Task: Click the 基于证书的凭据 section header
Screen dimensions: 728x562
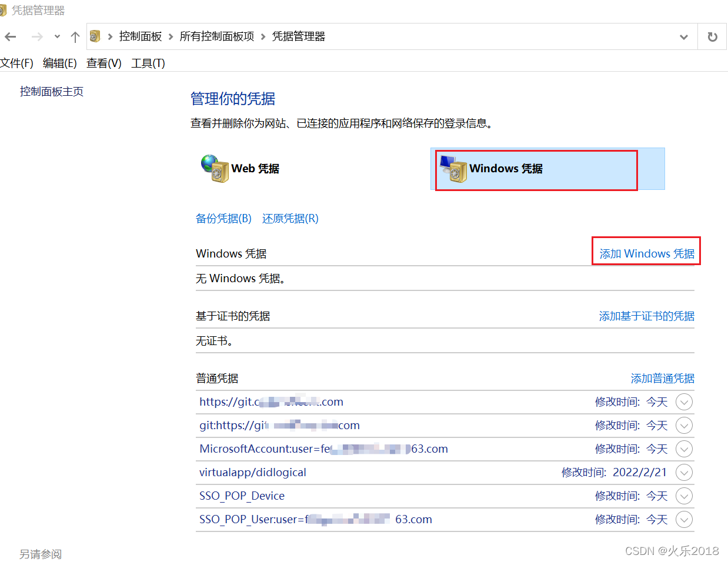Action: point(233,316)
